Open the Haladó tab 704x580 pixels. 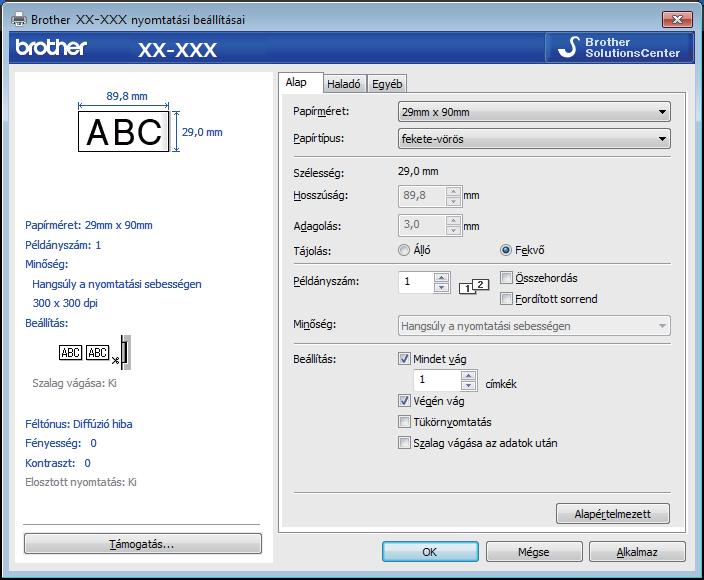343,84
